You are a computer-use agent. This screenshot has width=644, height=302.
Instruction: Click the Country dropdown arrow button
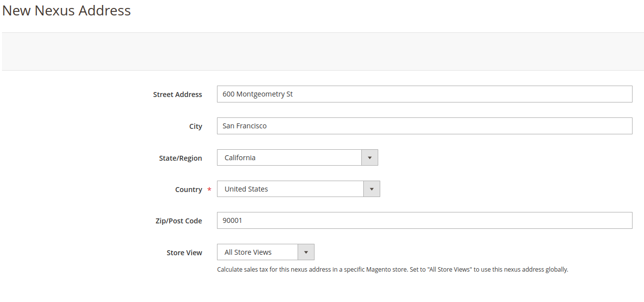[x=371, y=189]
